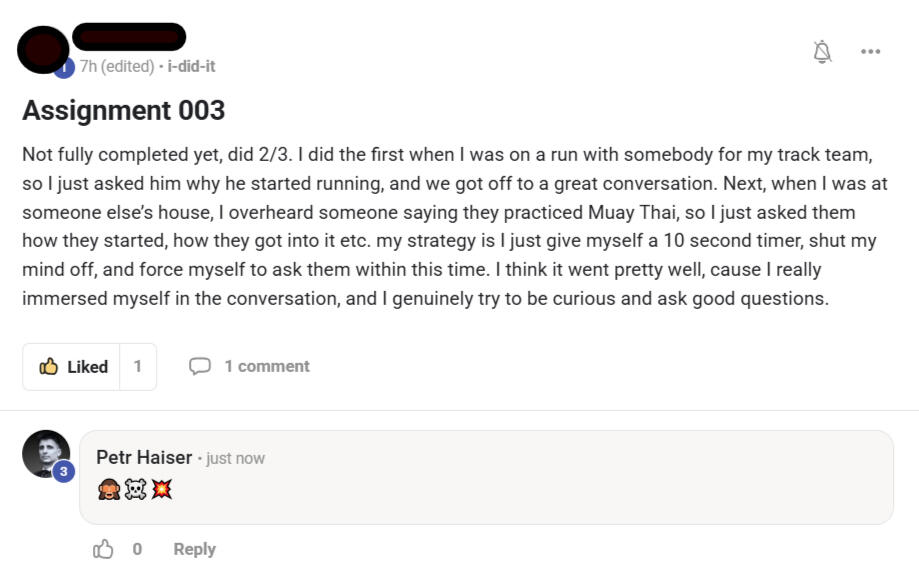
Task: View who liked the post, count 1
Action: (138, 367)
